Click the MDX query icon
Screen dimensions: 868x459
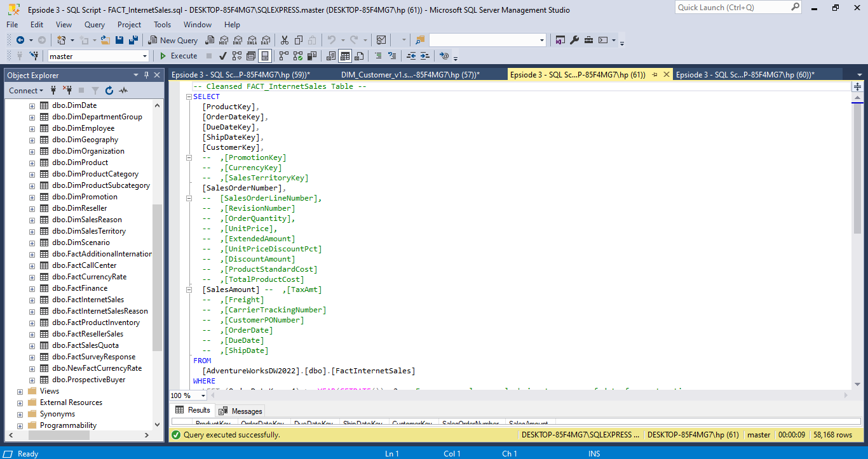point(224,40)
